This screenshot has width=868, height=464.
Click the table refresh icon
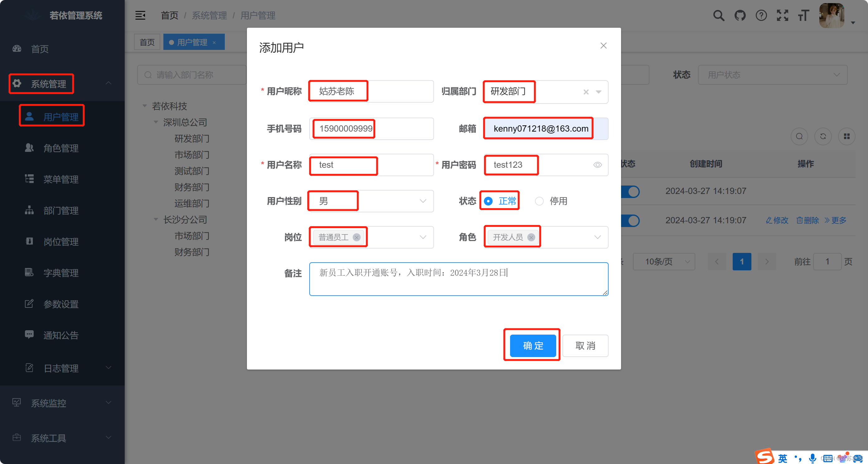tap(823, 137)
